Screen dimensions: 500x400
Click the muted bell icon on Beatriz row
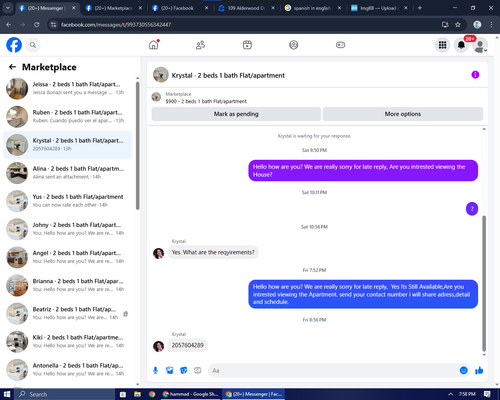coord(126,314)
